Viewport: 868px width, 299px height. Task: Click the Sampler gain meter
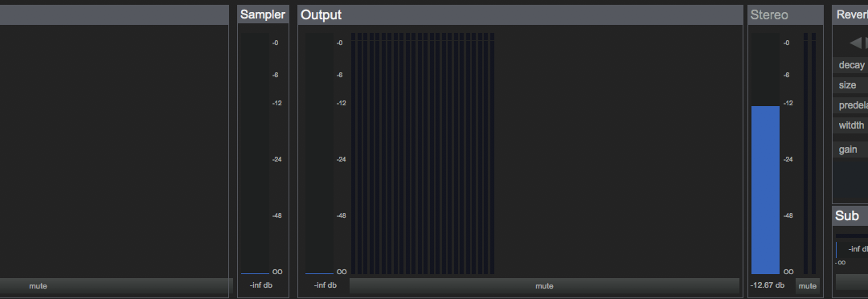pyautogui.click(x=256, y=154)
